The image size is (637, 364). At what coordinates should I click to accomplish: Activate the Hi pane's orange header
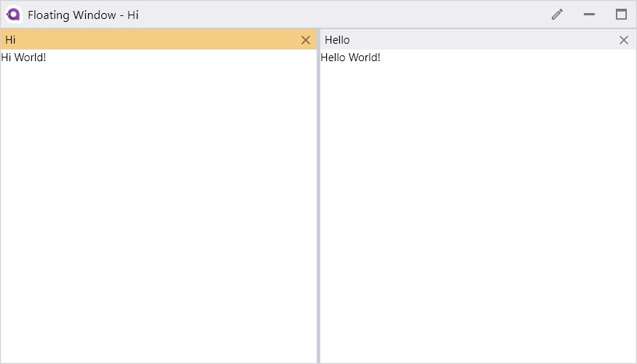[x=159, y=40]
